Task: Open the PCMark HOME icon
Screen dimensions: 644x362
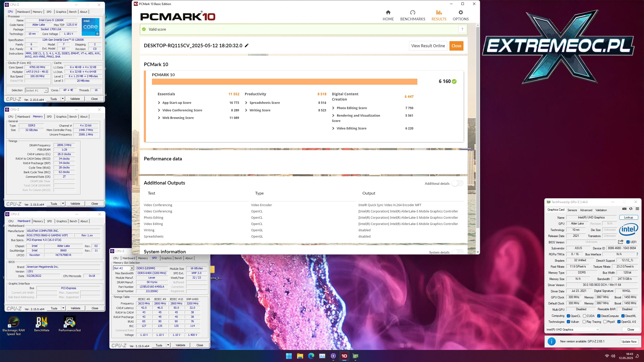Action: point(388,12)
